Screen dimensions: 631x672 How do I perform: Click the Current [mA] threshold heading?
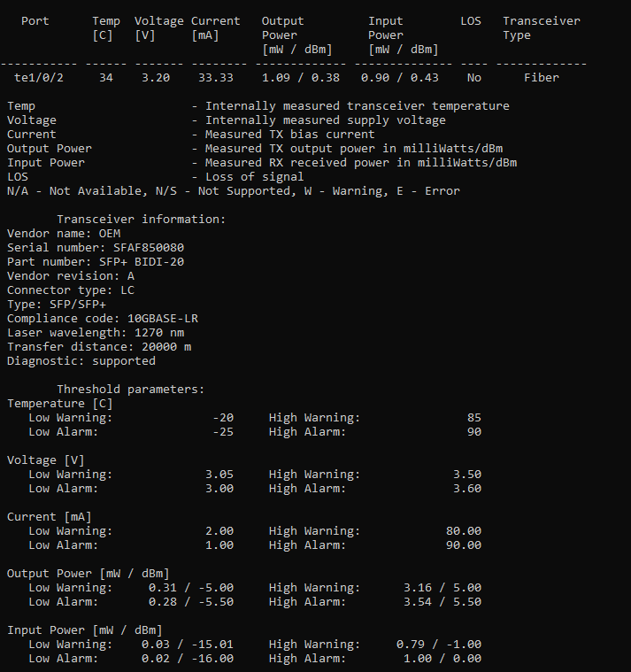[x=50, y=516]
